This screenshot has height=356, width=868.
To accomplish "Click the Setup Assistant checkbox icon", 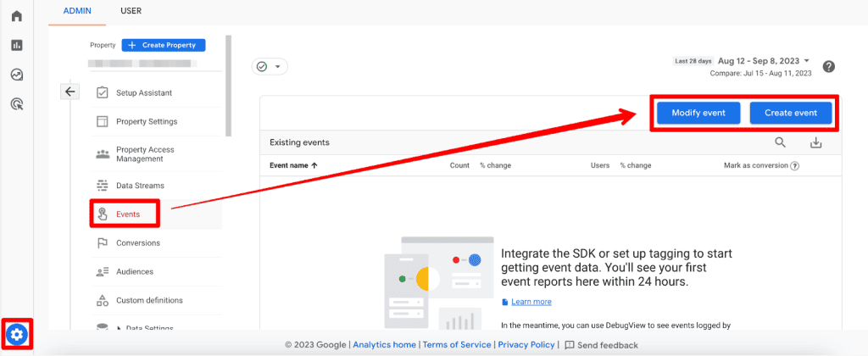I will [102, 92].
